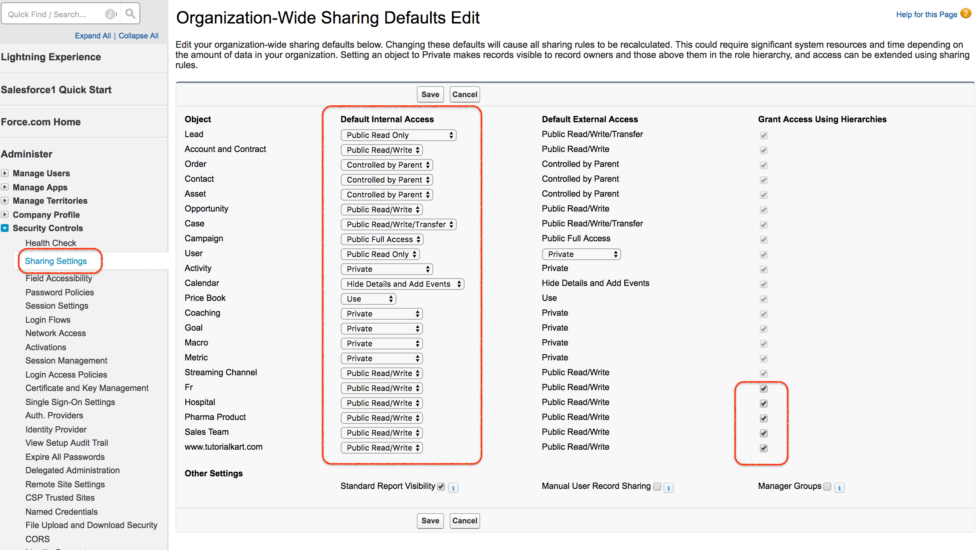Viewport: 980px width, 550px height.
Task: Toggle Standard Report Visibility checkbox
Action: 441,487
